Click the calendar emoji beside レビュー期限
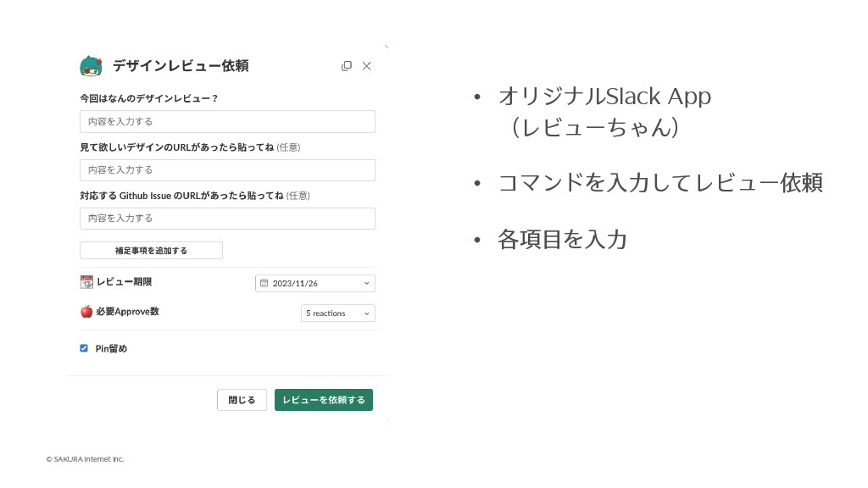Viewport: 868px width, 488px height. tap(86, 282)
